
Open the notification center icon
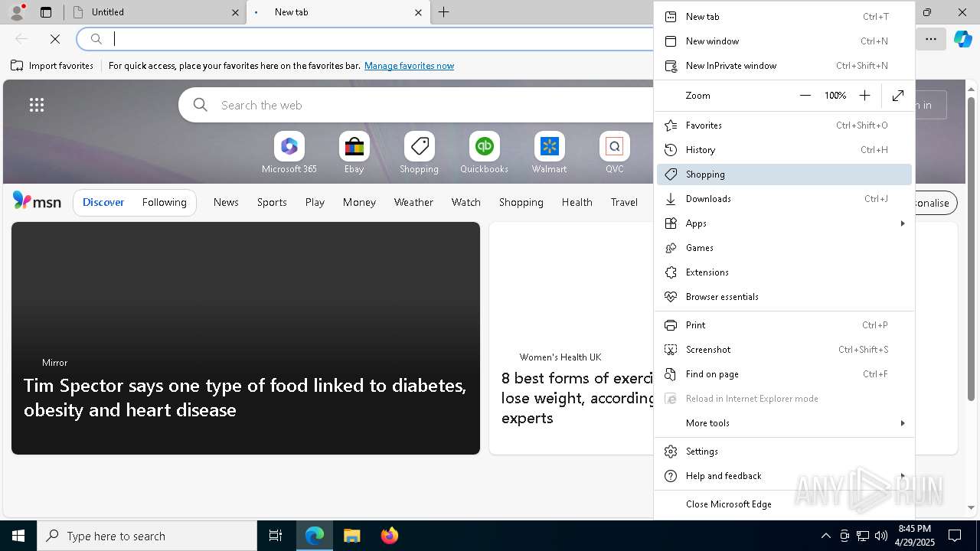tap(955, 536)
